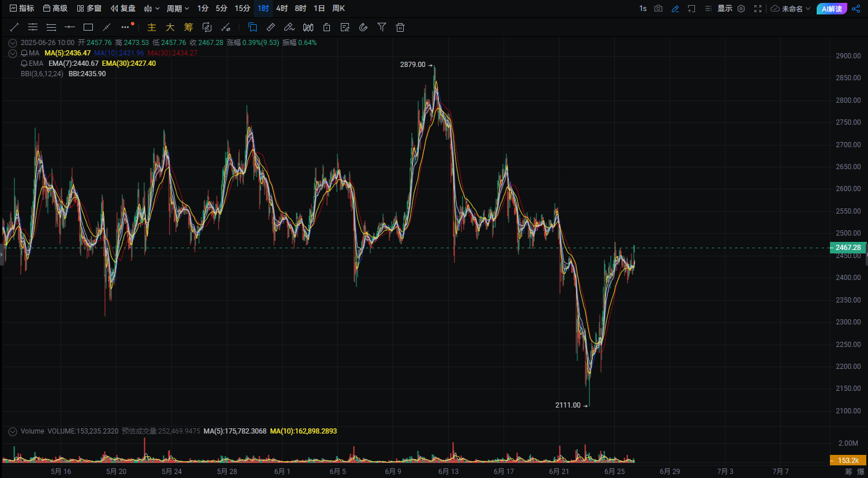Click the current price tag 2467.28
The image size is (868, 478).
848,248
